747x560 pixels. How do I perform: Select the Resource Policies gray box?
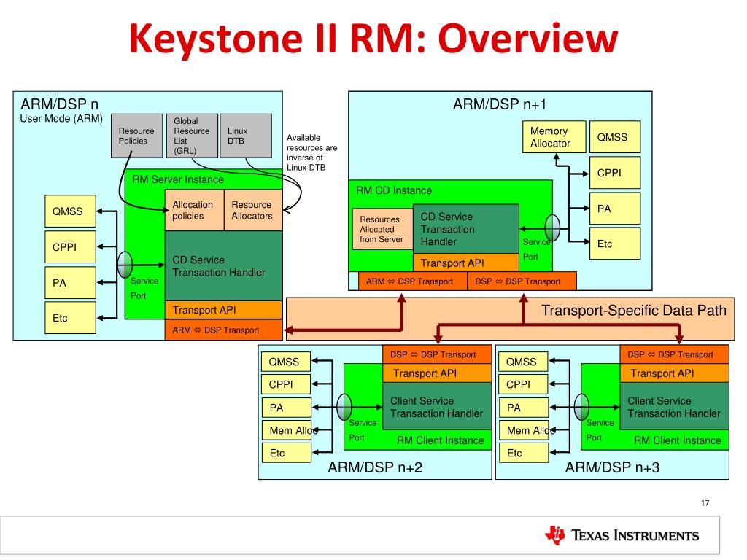pyautogui.click(x=136, y=136)
